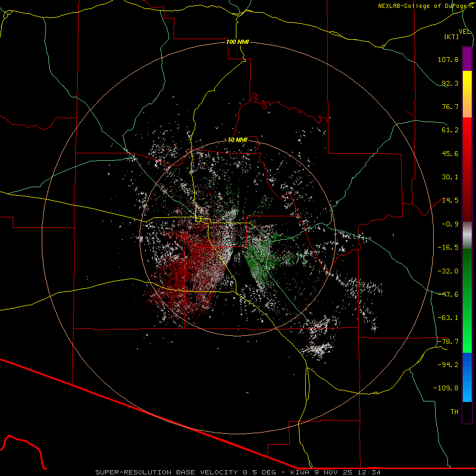Click the 76.7 legend value
The height and width of the screenshot is (476, 476).
[450, 106]
